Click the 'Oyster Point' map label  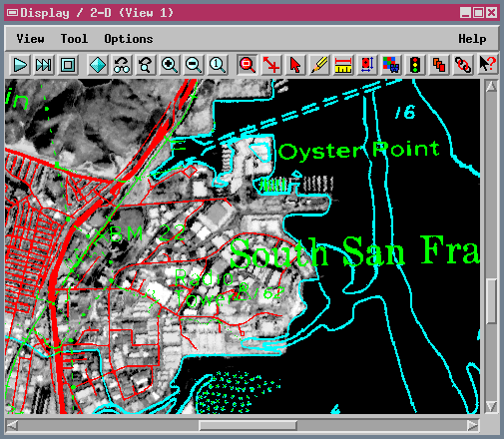tap(359, 151)
